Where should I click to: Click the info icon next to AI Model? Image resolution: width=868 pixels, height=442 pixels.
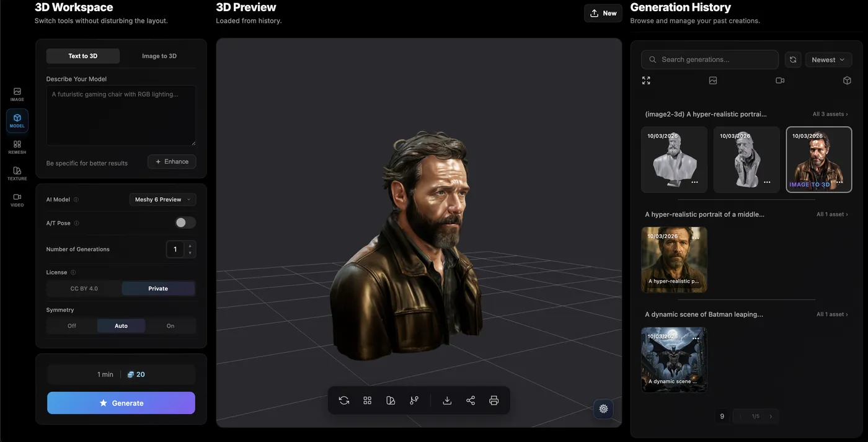click(x=76, y=200)
